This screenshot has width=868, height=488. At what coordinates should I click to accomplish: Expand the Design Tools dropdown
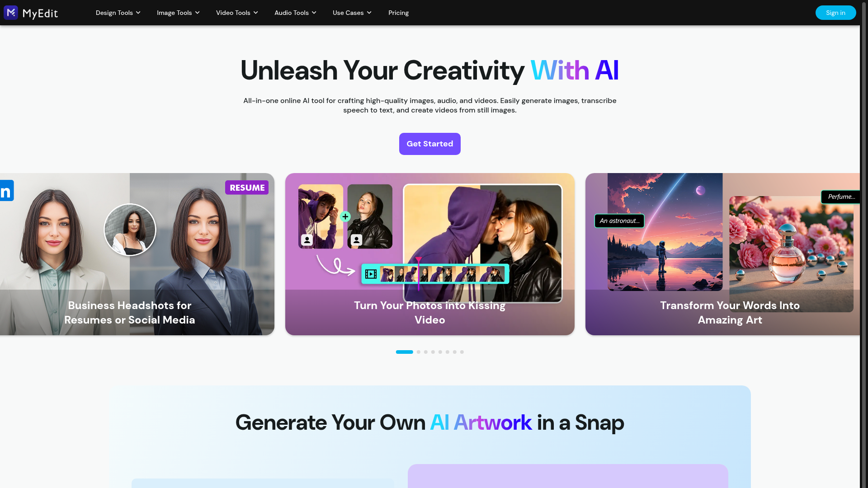point(118,13)
